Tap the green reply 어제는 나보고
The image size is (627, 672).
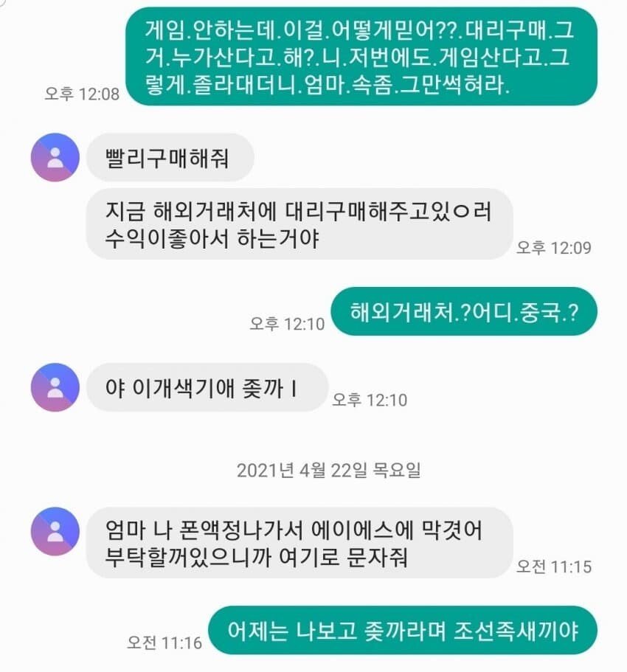[403, 631]
